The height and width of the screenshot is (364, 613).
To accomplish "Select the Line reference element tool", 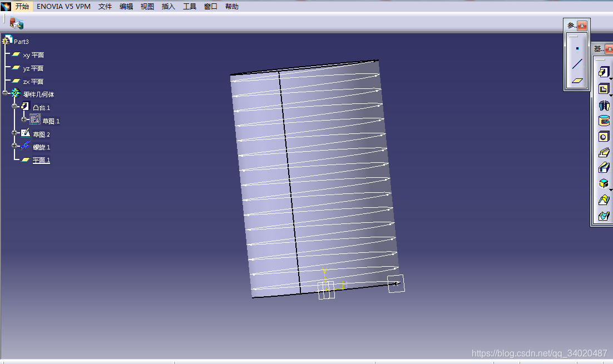I will coord(577,64).
